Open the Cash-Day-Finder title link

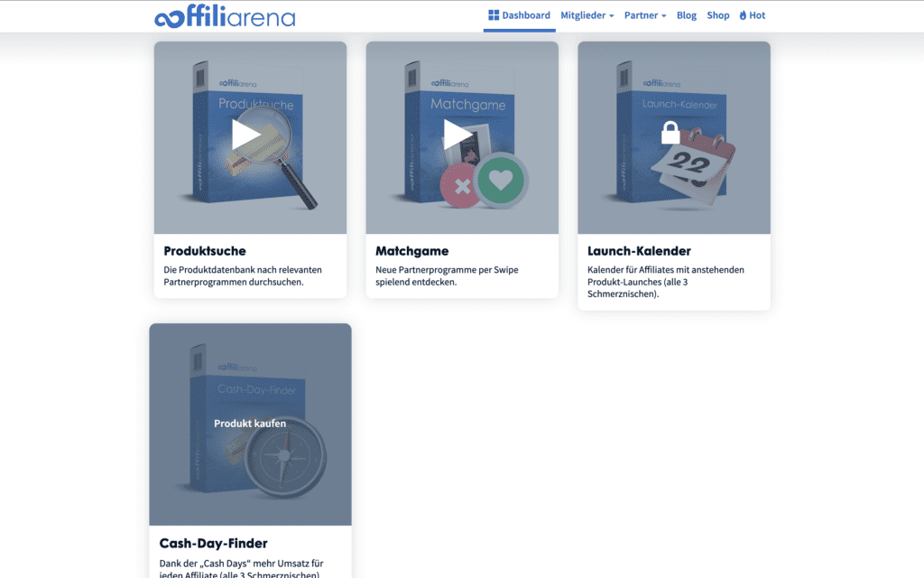click(213, 543)
